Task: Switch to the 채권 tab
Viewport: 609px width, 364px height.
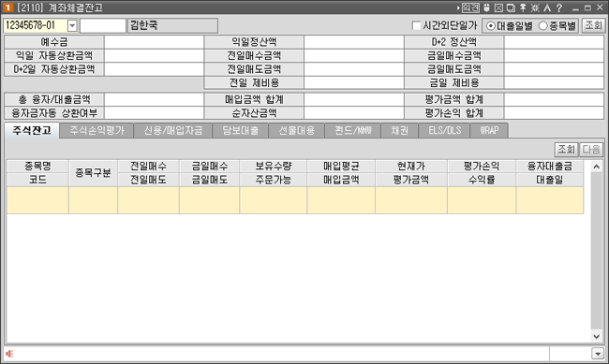Action: (x=400, y=131)
